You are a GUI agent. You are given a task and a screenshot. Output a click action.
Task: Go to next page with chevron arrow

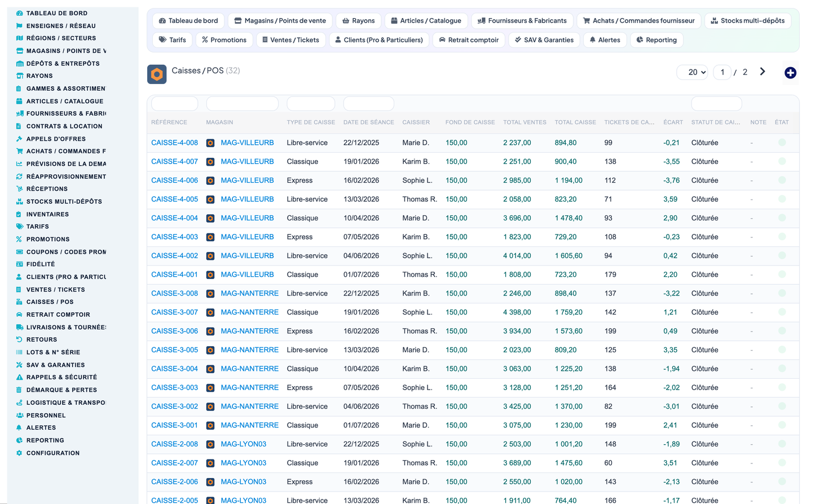coord(763,72)
